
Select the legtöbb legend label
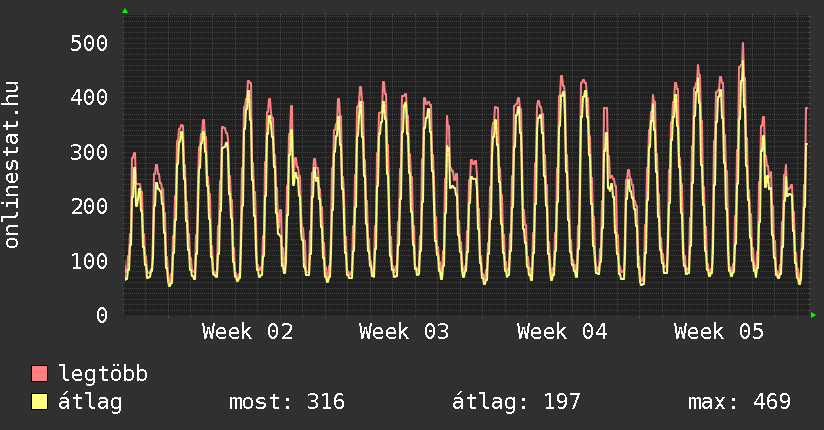pos(103,374)
